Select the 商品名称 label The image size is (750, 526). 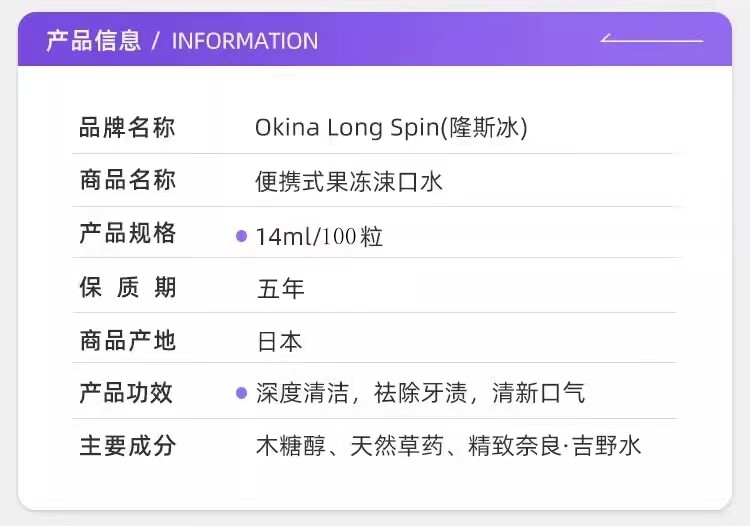[x=127, y=181]
